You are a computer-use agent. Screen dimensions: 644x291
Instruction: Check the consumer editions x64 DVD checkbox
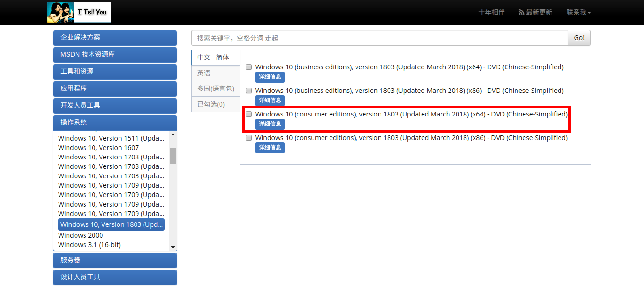click(x=249, y=114)
